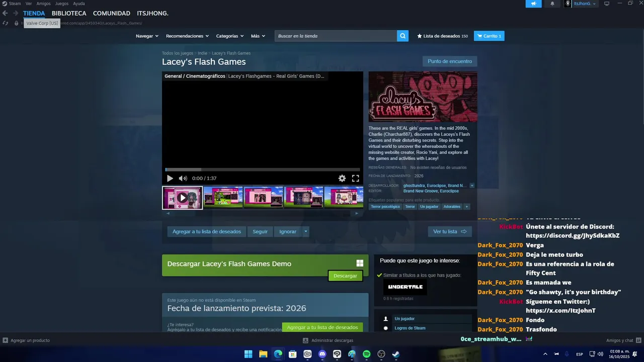
Task: Expand developer list with plus button
Action: [472, 186]
